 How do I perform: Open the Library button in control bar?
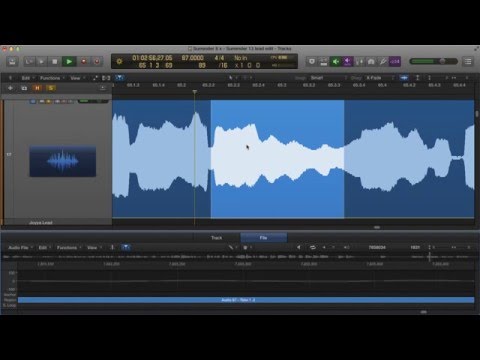point(12,62)
